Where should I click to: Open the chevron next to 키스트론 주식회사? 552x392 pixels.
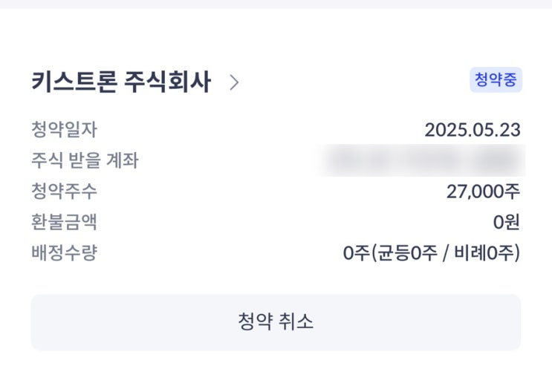(234, 82)
